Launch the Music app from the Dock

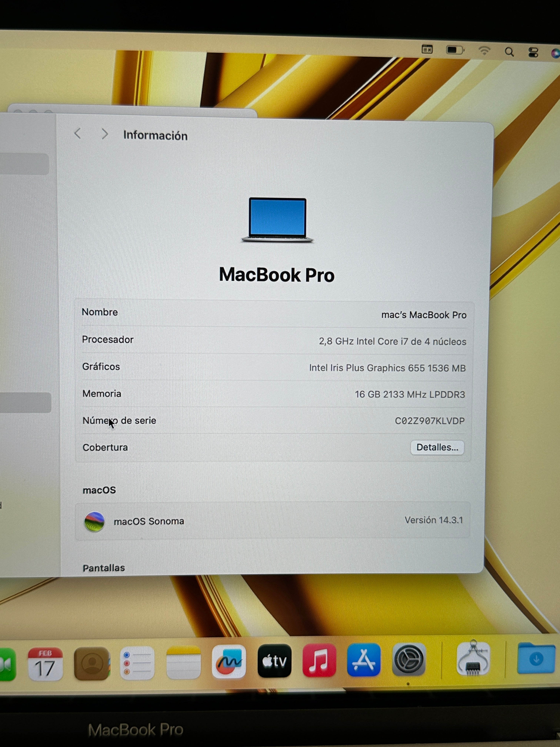pyautogui.click(x=319, y=660)
